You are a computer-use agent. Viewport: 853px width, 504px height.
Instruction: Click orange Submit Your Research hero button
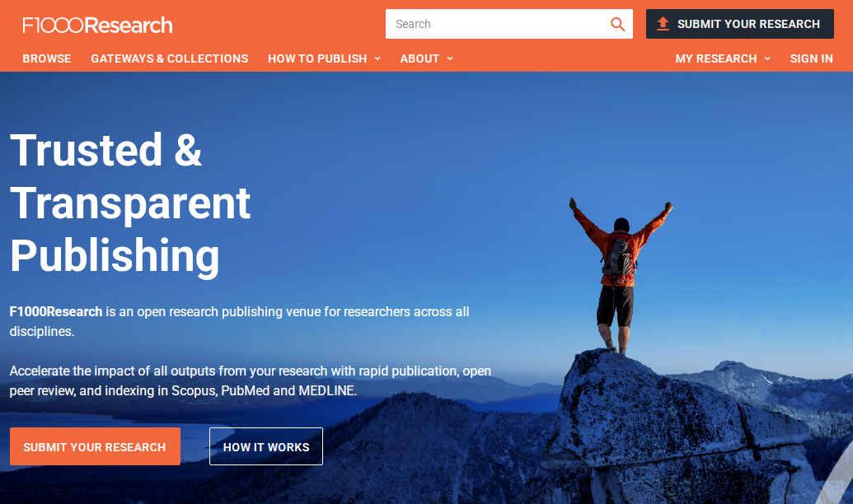(96, 446)
